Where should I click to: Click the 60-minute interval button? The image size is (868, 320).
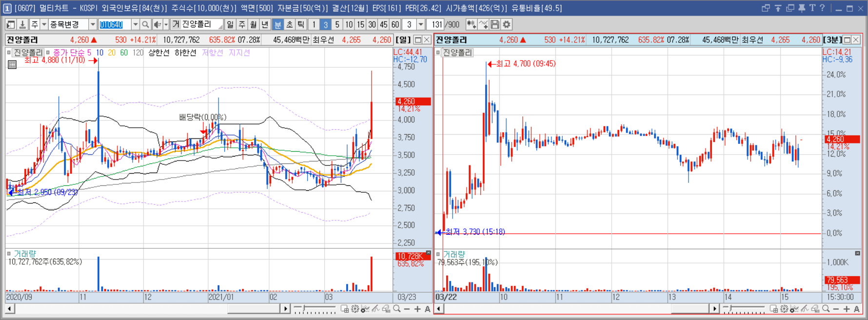395,24
